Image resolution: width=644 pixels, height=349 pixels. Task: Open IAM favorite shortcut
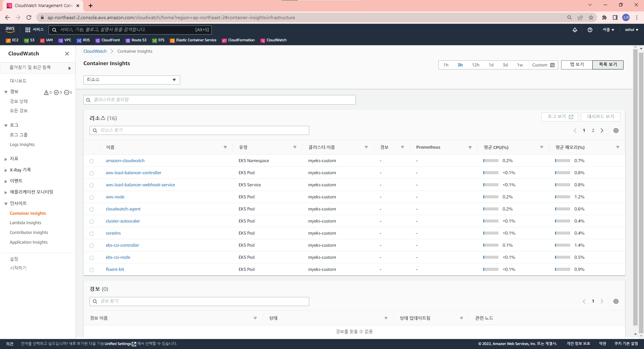click(46, 40)
